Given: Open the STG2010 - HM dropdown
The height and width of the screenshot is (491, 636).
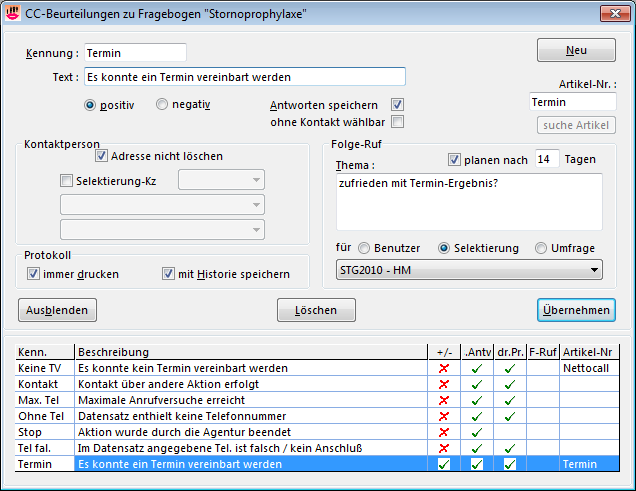Looking at the screenshot, I should click(x=596, y=269).
